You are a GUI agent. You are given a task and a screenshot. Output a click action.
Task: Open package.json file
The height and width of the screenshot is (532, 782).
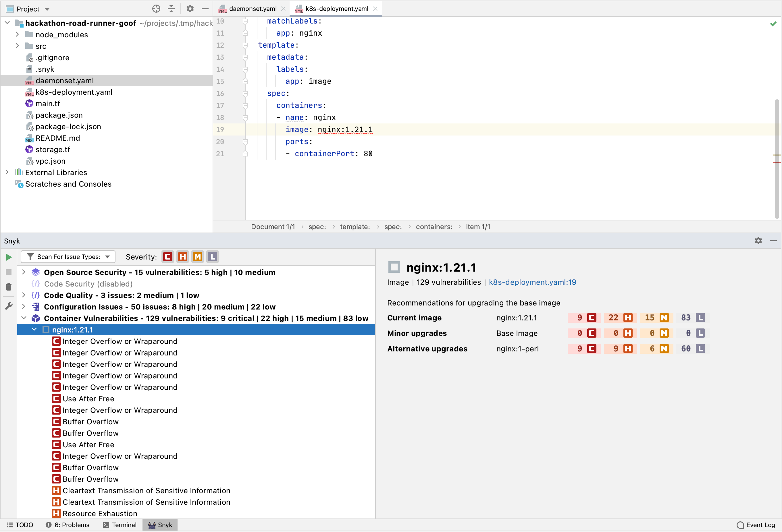[59, 115]
